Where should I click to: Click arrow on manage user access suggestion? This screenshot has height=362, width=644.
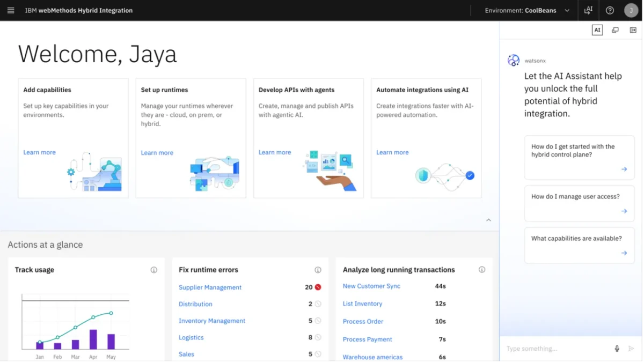[624, 211]
